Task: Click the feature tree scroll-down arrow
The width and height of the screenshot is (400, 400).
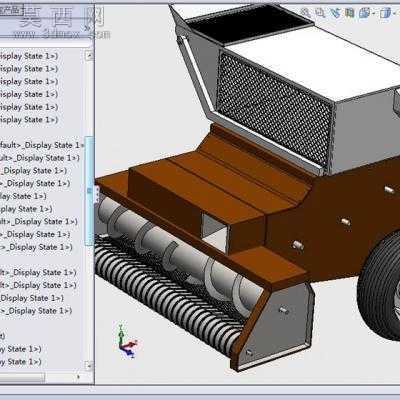Action: tap(89, 366)
